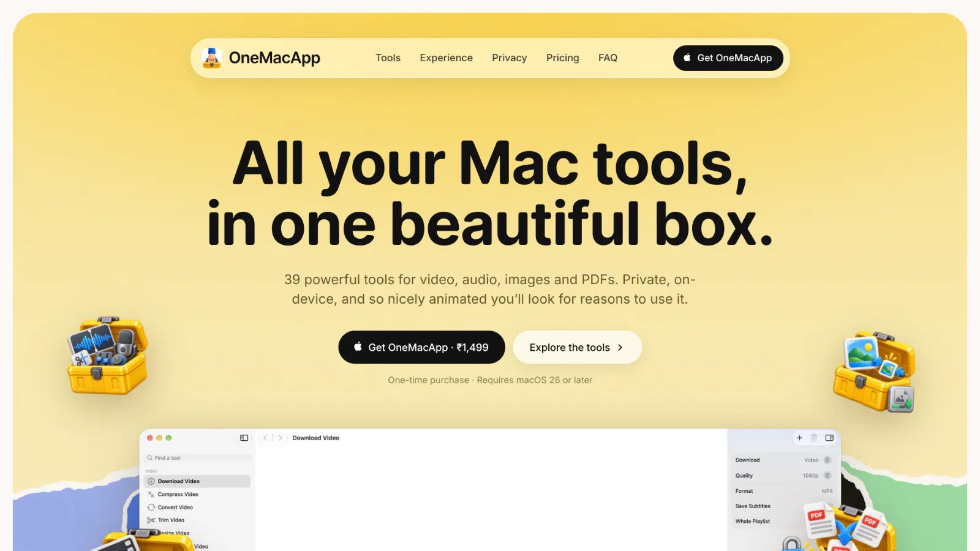Open the Download type Video dropdown
Screen dimensions: 980x551
click(818, 460)
